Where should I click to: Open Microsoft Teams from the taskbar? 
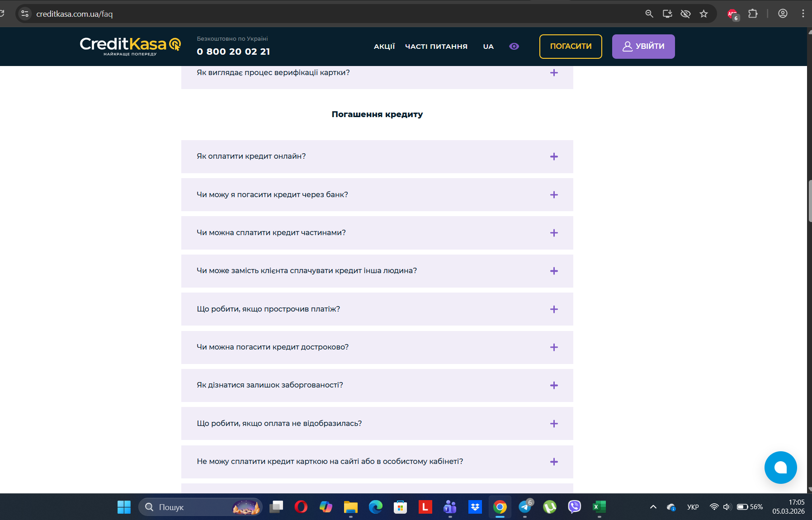[450, 507]
